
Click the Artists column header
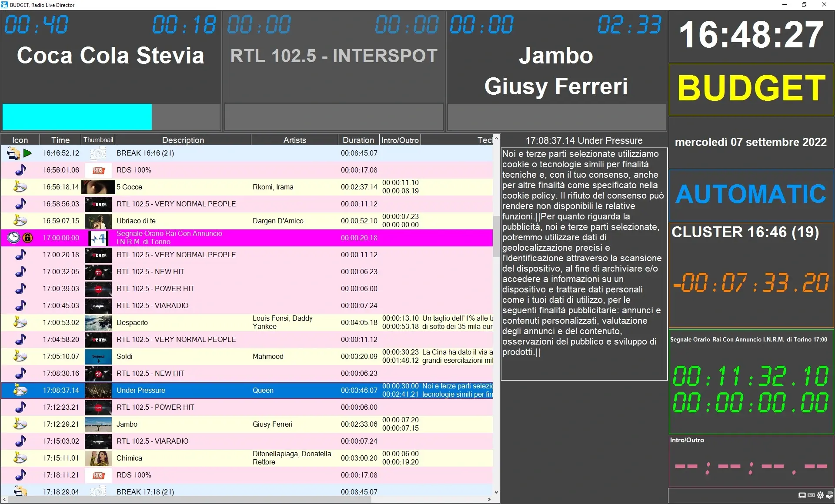294,140
